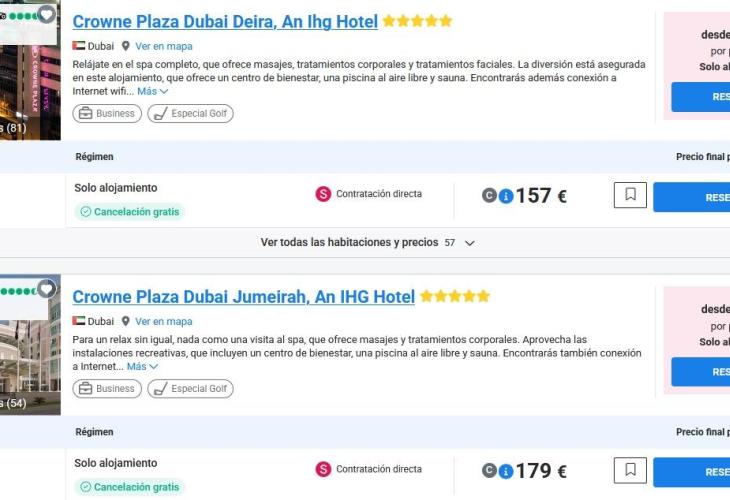The width and height of the screenshot is (730, 500).
Task: Click the C badge next to 157 €
Action: (489, 196)
